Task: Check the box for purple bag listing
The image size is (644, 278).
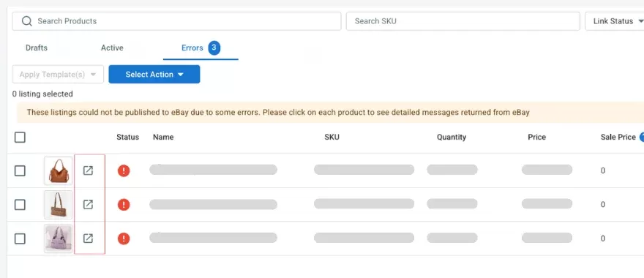Action: (x=20, y=238)
